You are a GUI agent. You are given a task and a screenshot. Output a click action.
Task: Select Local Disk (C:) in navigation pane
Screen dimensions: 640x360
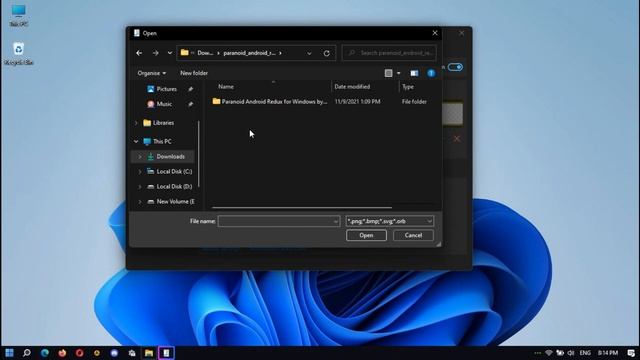pyautogui.click(x=174, y=172)
